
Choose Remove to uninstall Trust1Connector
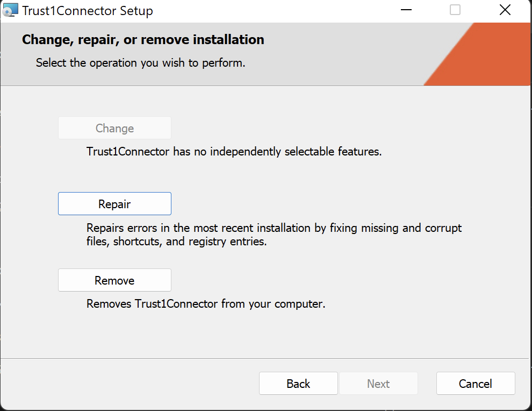[x=114, y=280]
